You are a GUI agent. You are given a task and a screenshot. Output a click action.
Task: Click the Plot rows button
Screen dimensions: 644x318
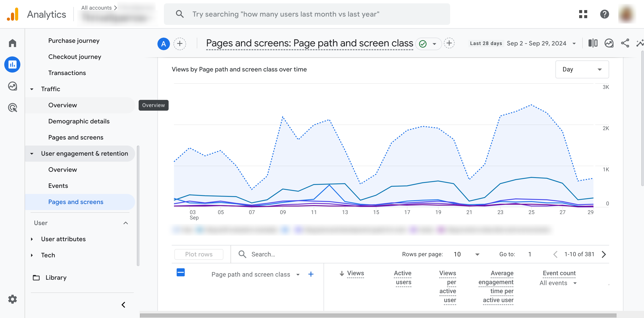click(x=199, y=254)
